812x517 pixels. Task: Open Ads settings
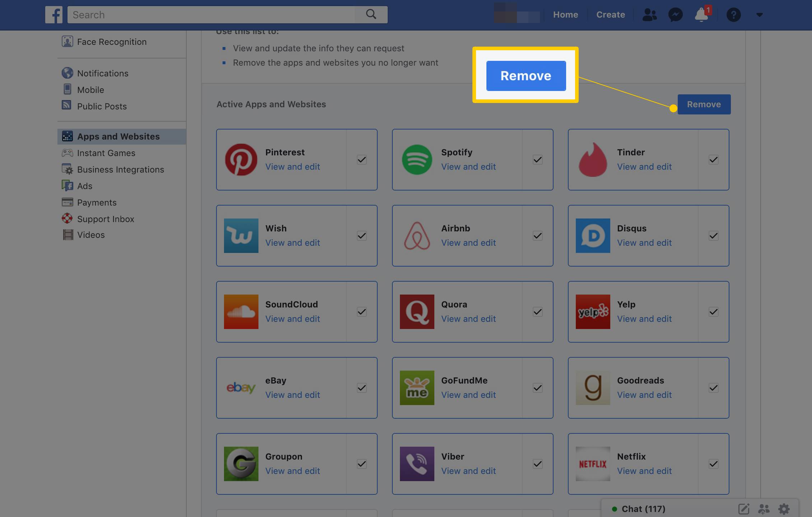122,186
